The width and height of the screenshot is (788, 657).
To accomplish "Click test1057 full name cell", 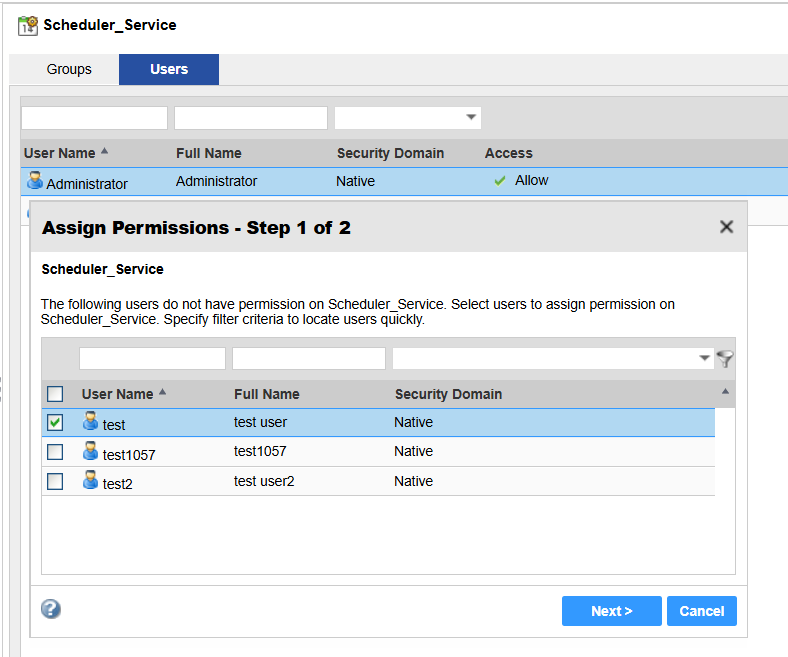I will (x=260, y=451).
